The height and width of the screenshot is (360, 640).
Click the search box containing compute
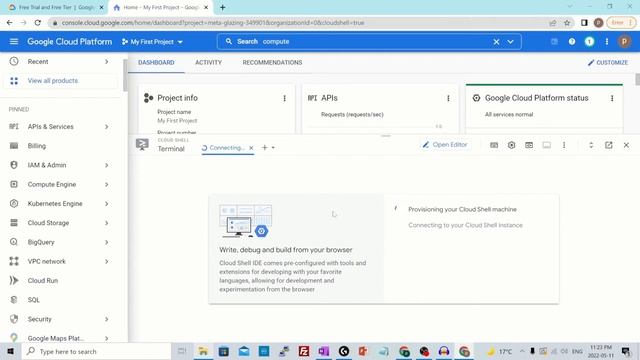pos(369,42)
